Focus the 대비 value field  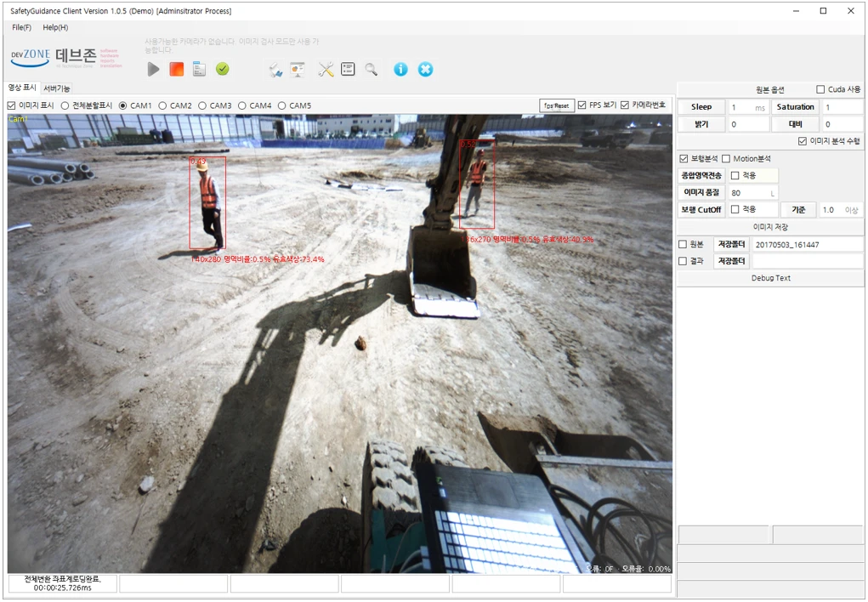pos(842,124)
